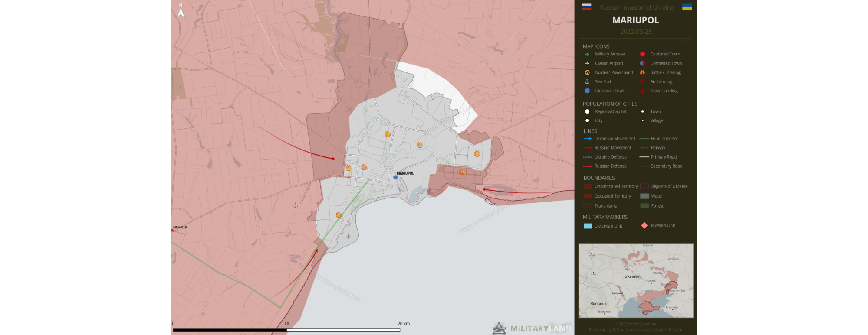Click the Railway line symbol in legend

pos(644,148)
